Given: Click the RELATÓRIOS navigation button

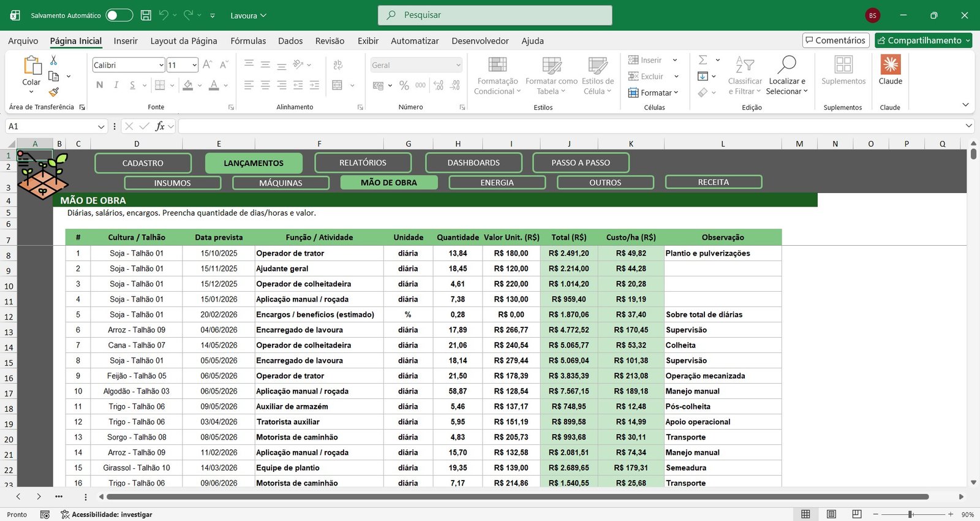Looking at the screenshot, I should coord(363,162).
